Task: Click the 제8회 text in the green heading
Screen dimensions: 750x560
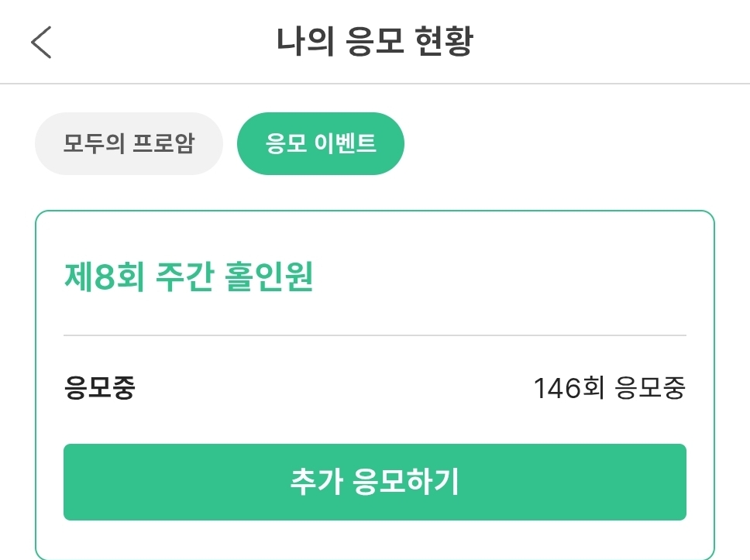Action: (105, 277)
